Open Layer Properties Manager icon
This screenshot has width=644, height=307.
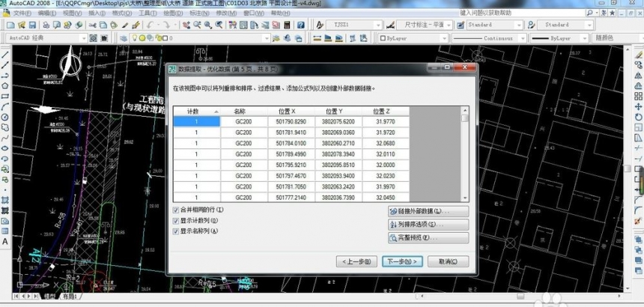[x=124, y=38]
